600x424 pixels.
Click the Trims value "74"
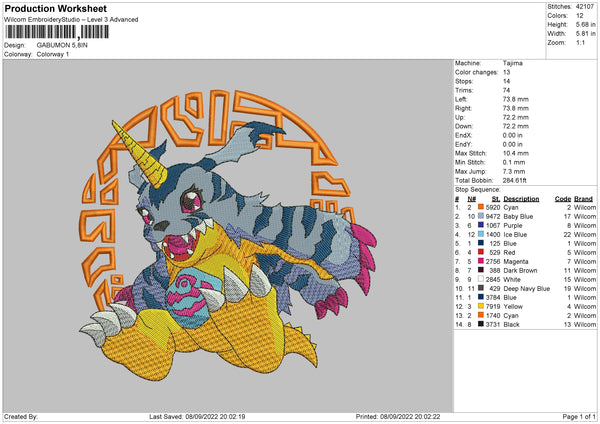[x=507, y=90]
